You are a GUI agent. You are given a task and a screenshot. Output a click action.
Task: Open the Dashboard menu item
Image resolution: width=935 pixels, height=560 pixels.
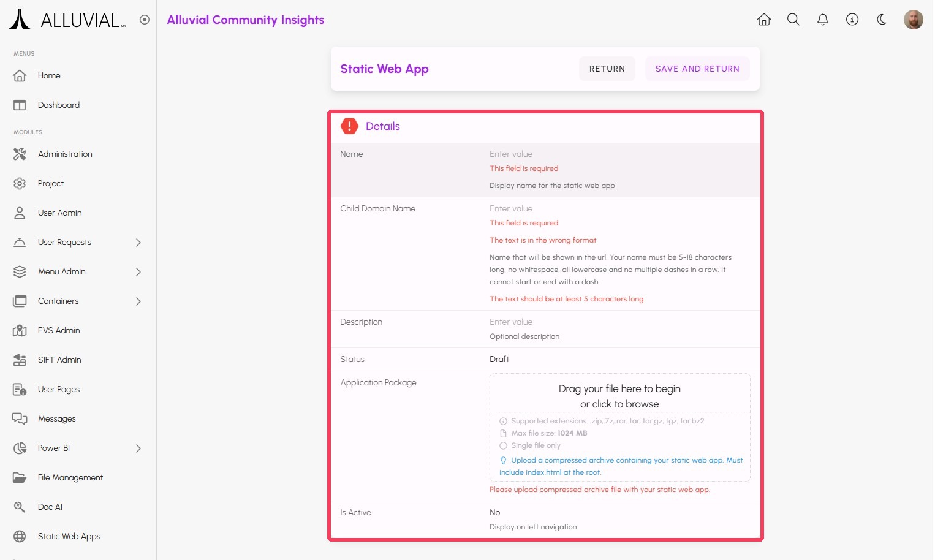pyautogui.click(x=59, y=105)
